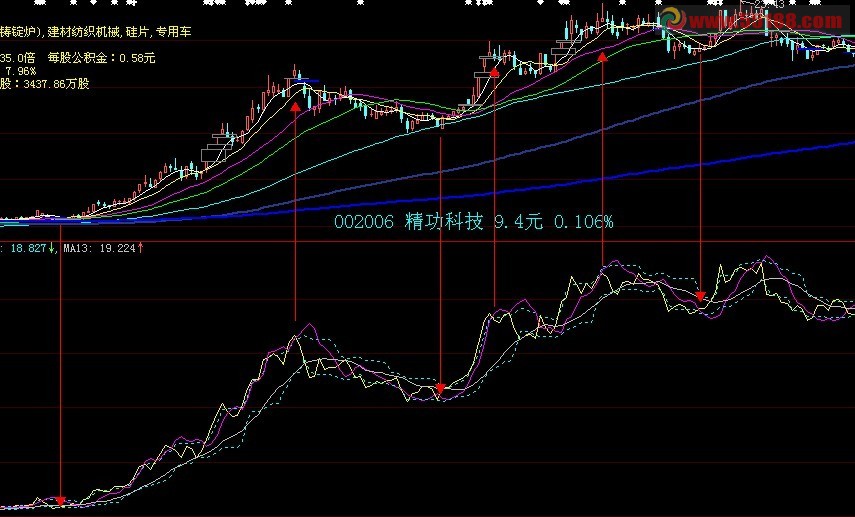
Task: Click the 7.96% value
Action: coord(21,71)
